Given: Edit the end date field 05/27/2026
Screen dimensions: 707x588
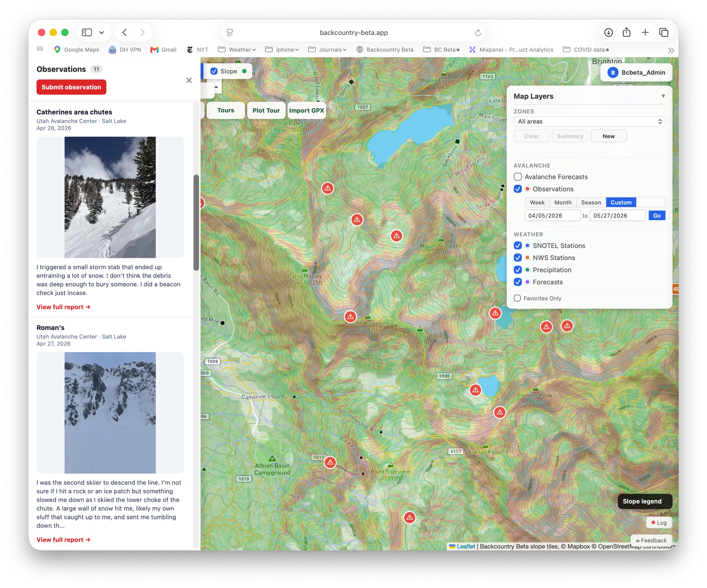Looking at the screenshot, I should (x=617, y=215).
